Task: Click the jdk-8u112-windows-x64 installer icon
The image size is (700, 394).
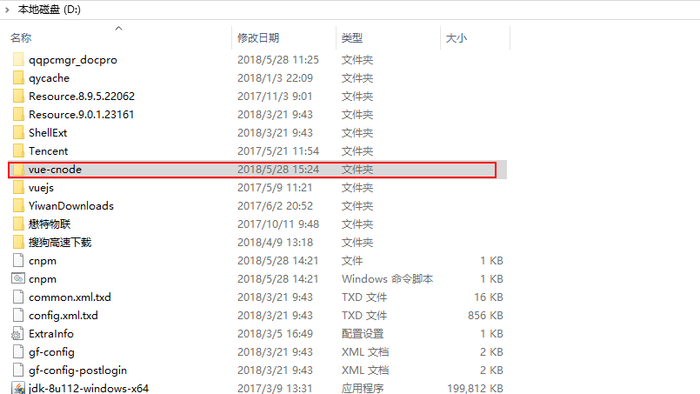Action: coord(18,388)
